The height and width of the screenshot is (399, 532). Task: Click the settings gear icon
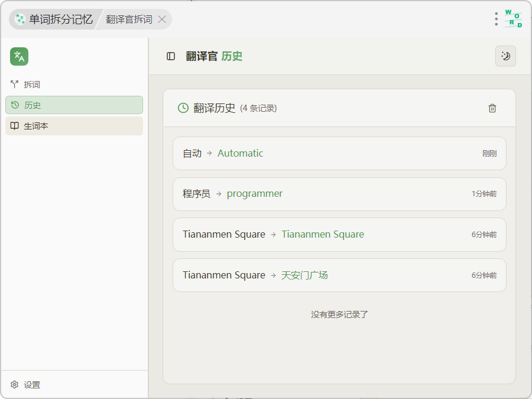(x=15, y=385)
